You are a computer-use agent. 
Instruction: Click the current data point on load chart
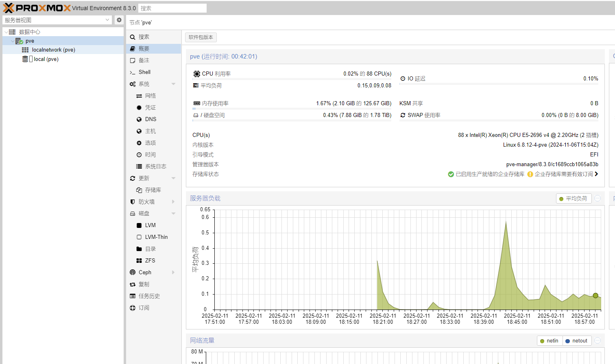pos(595,296)
